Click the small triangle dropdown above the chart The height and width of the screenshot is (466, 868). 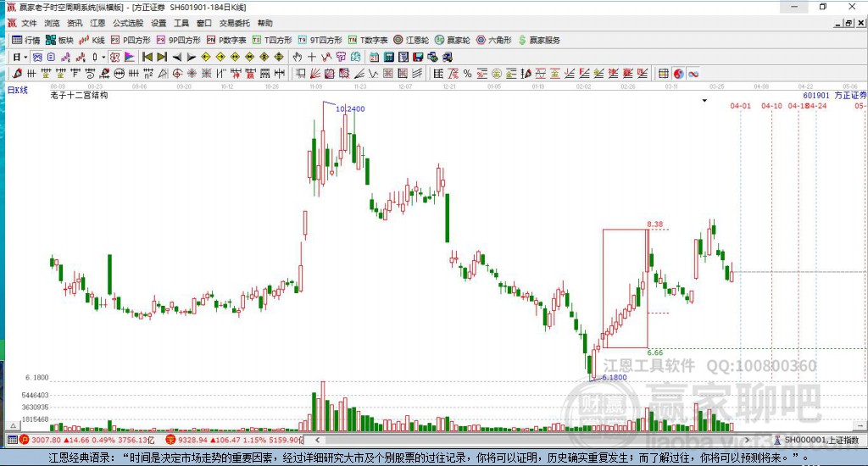point(704,101)
